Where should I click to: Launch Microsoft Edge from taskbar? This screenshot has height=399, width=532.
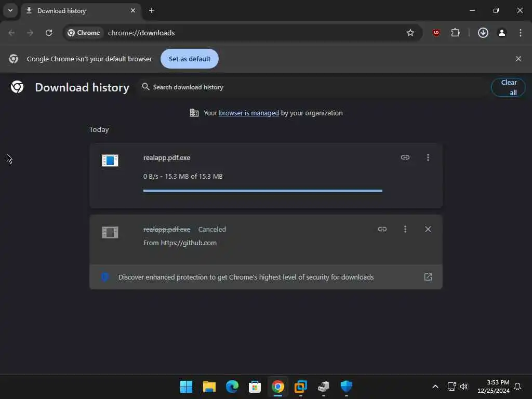tap(232, 387)
